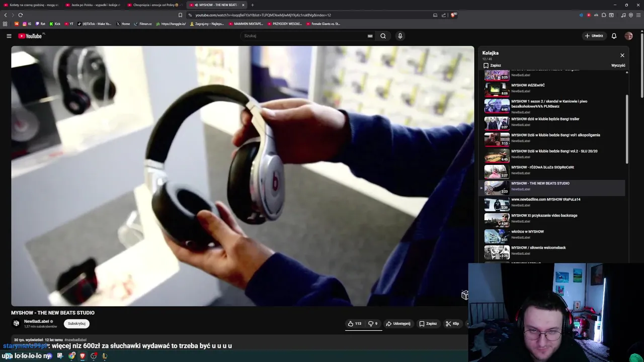Open the on-screen keyboard icon in search box

coord(370,36)
